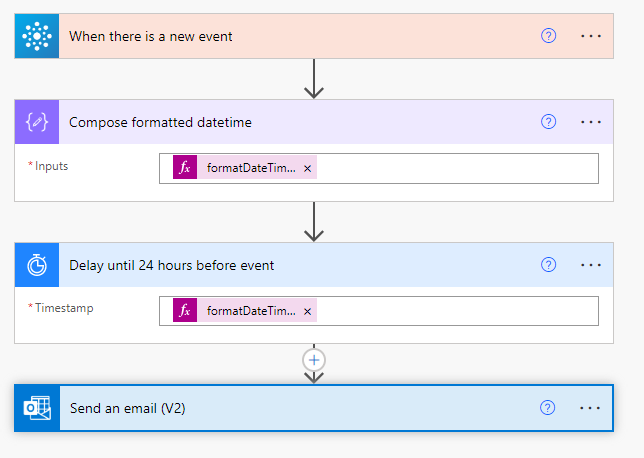
Task: Click the Delay stopwatch icon
Action: click(x=37, y=265)
